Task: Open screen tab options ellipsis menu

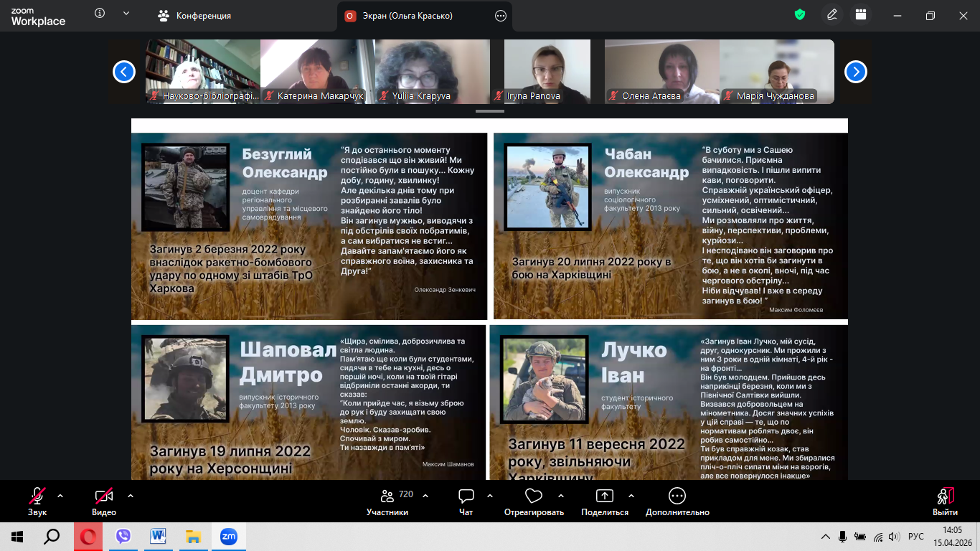Action: tap(501, 16)
